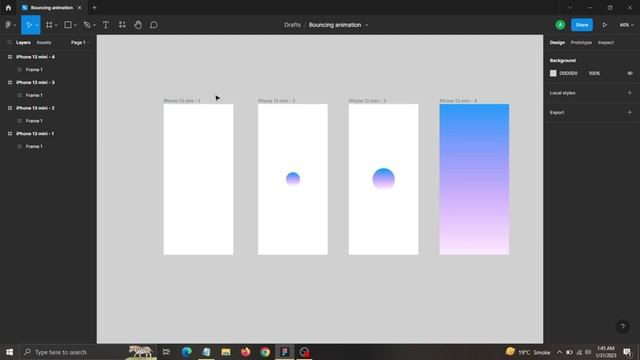
Task: Click the Layers search icon
Action: click(x=9, y=42)
